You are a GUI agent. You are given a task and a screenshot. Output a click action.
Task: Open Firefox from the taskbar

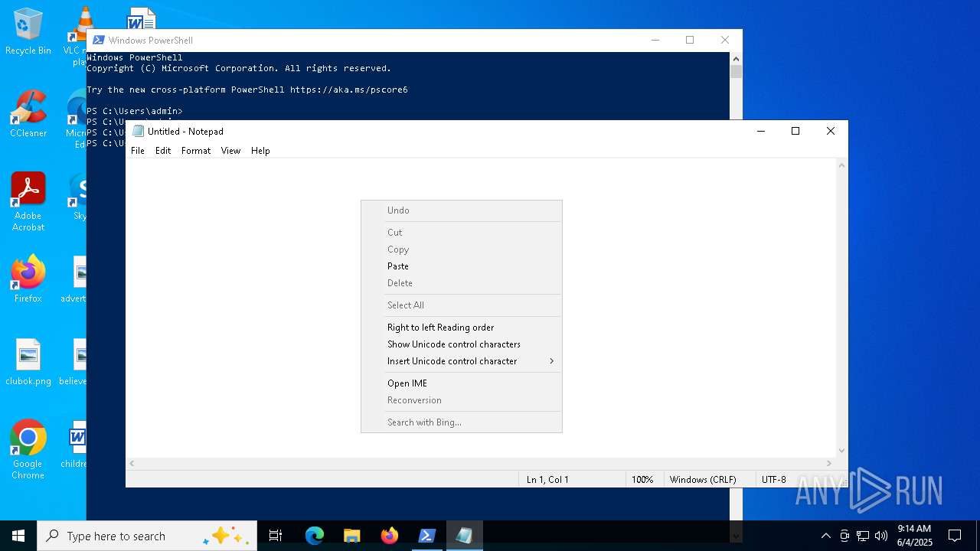[x=390, y=536]
